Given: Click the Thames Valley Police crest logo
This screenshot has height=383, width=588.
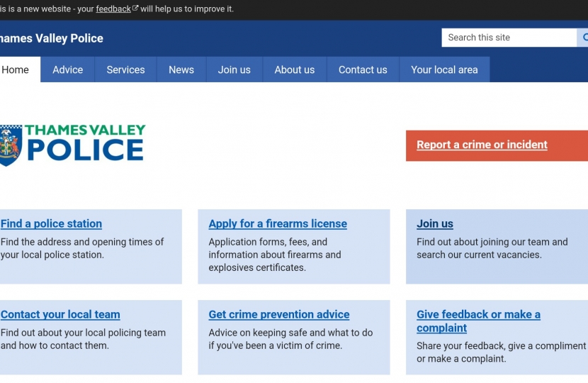Looking at the screenshot, I should pyautogui.click(x=73, y=145).
